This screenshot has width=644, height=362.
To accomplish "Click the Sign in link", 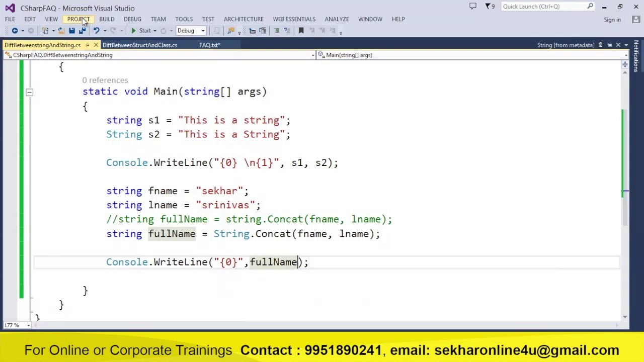I will [612, 20].
